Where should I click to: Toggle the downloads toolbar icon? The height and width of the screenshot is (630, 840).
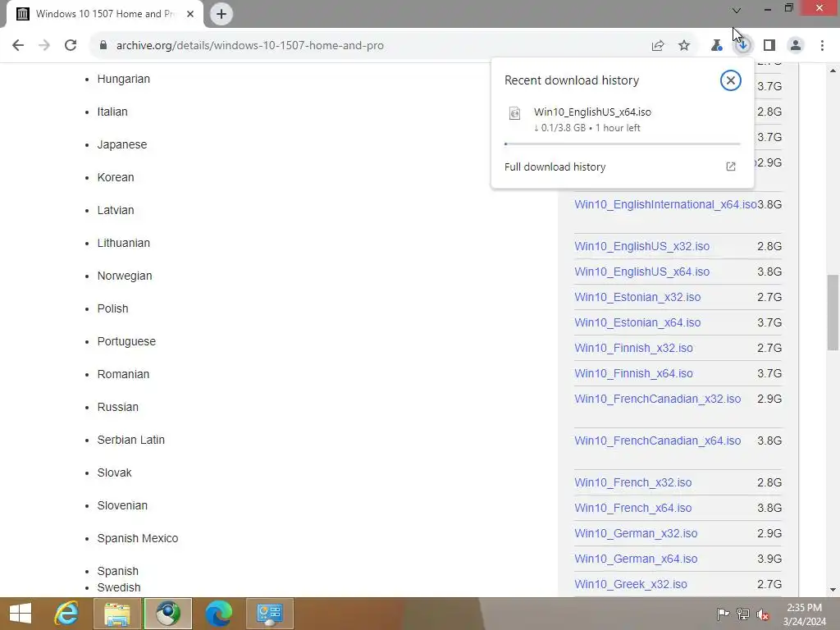[742, 46]
